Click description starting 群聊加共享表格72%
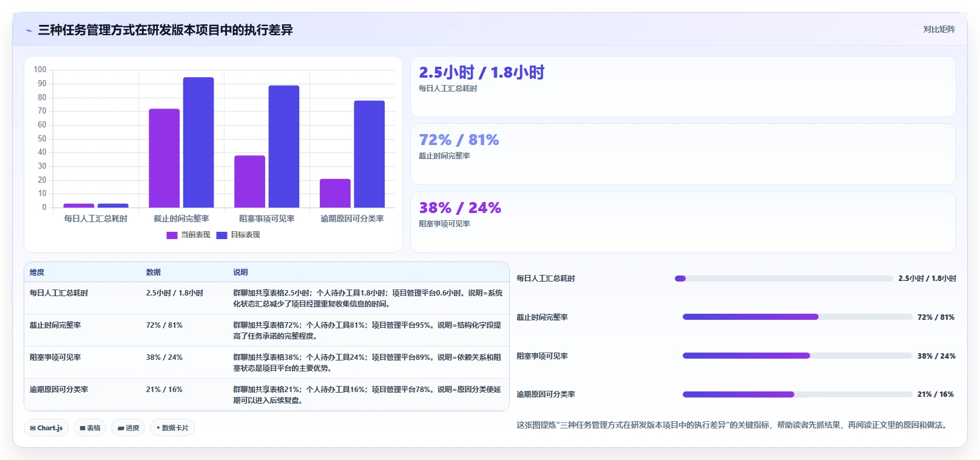Image resolution: width=980 pixels, height=460 pixels. 368,331
